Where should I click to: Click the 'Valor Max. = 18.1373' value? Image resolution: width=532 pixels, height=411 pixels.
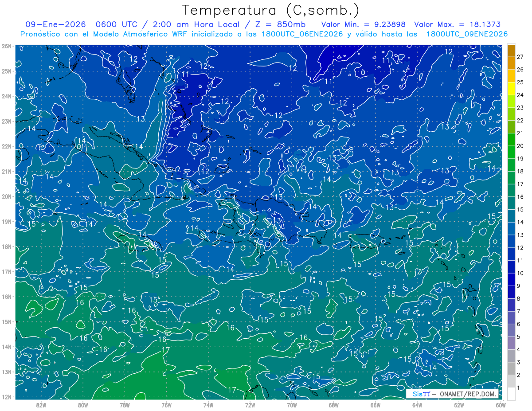458,25
